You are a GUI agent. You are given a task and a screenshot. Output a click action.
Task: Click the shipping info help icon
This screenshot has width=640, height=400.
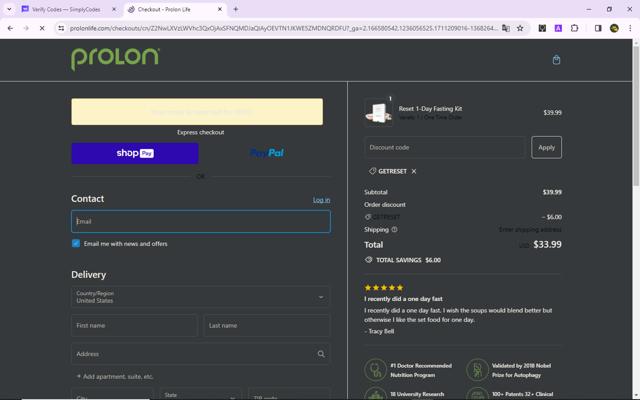coord(394,229)
